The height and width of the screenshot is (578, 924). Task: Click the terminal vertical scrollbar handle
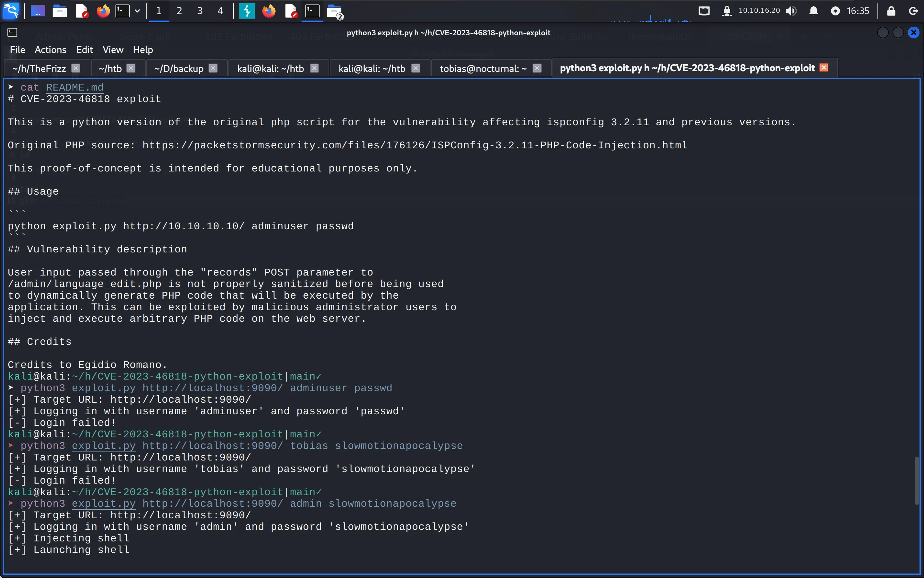[917, 480]
